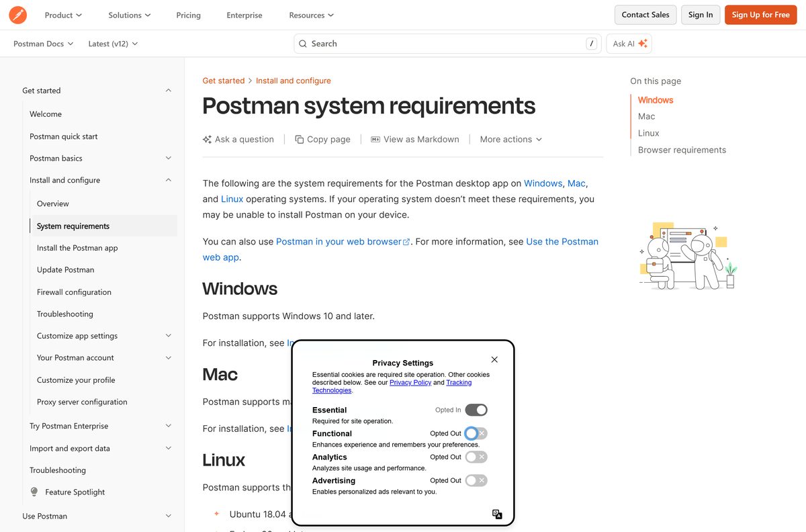Enable Analytics cookies switch
Screen dimensions: 806x532
(476, 457)
